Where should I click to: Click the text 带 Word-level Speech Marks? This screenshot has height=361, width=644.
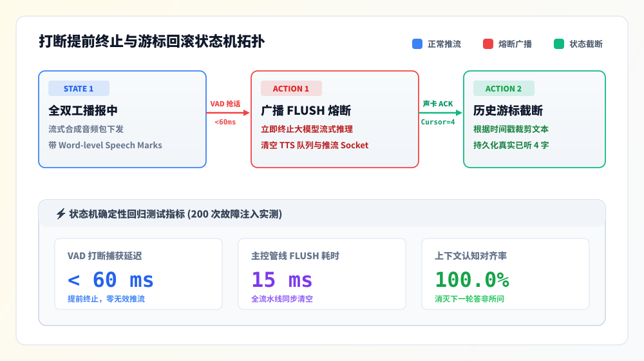pos(105,145)
